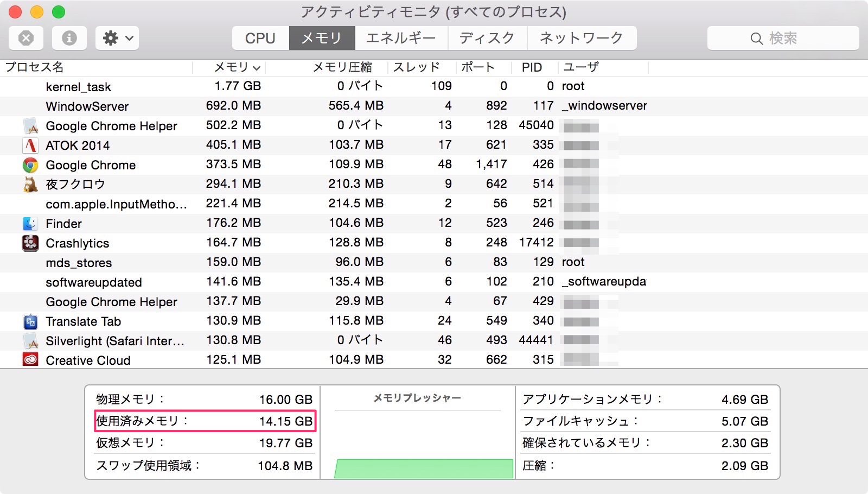Image resolution: width=868 pixels, height=494 pixels.
Task: Click the 検索 search field
Action: click(x=783, y=38)
